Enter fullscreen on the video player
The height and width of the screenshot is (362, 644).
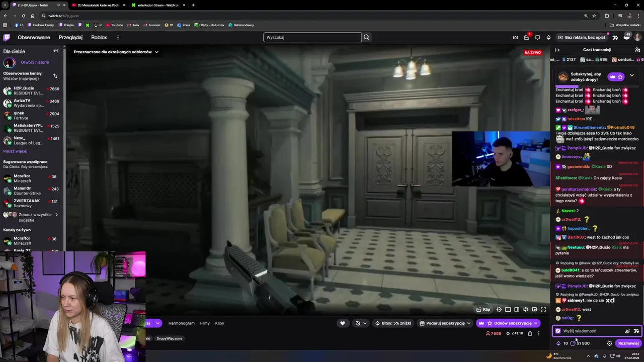[543, 309]
